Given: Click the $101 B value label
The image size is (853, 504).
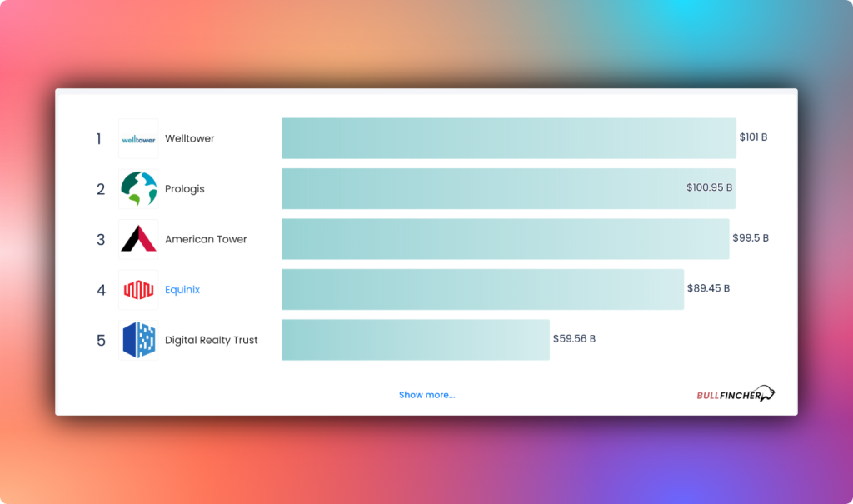Looking at the screenshot, I should [753, 137].
